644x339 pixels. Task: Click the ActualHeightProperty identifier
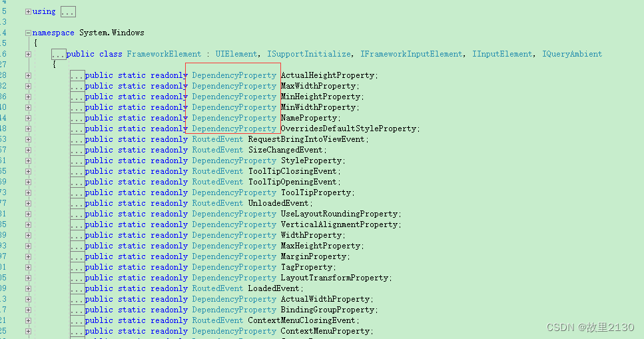[328, 75]
